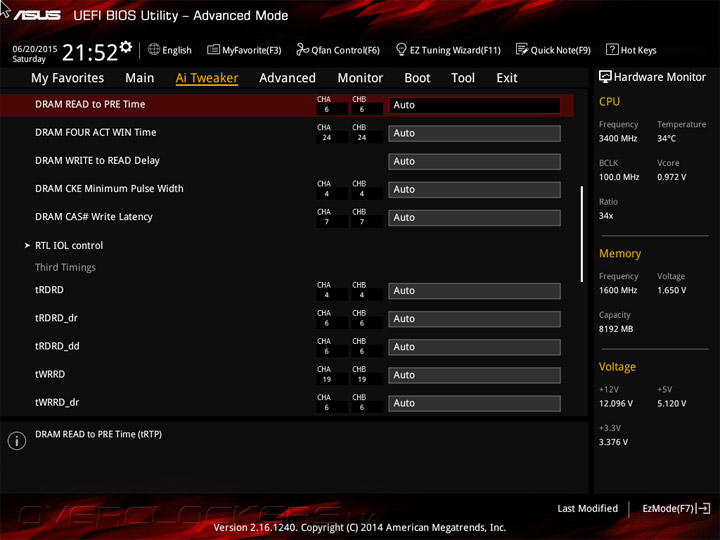Image resolution: width=720 pixels, height=540 pixels.
Task: Open tWRRD_dr Auto field
Action: 474,403
